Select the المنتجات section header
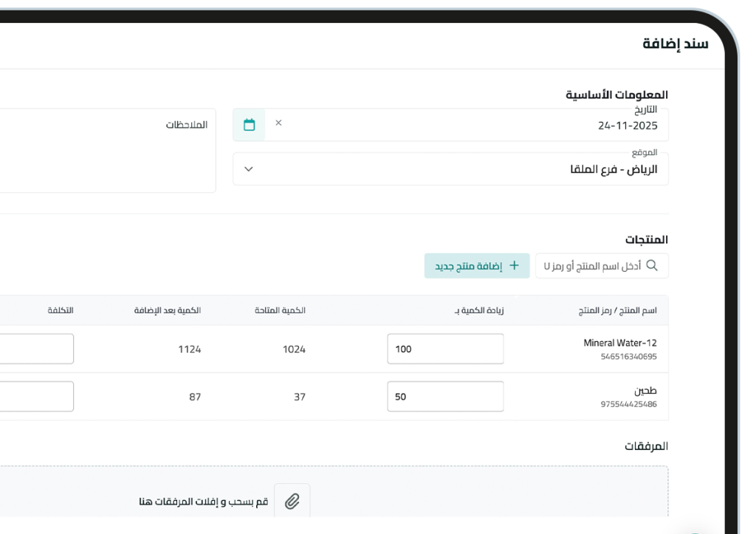The width and height of the screenshot is (756, 534). pyautogui.click(x=649, y=239)
